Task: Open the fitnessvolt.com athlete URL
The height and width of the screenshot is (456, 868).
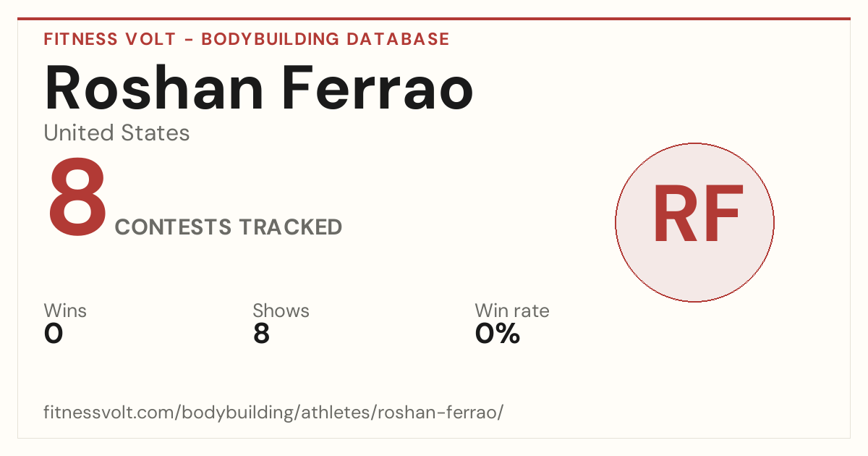Action: tap(273, 413)
